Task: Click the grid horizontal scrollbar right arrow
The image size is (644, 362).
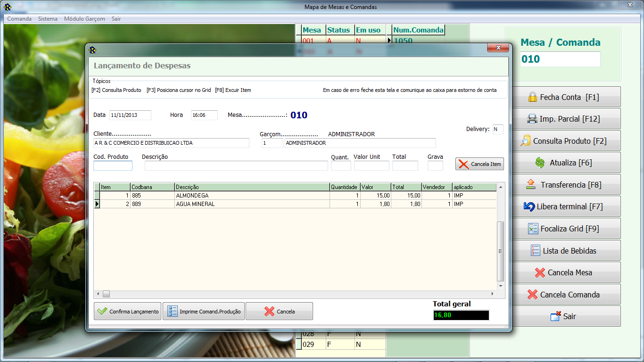Action: (493, 294)
